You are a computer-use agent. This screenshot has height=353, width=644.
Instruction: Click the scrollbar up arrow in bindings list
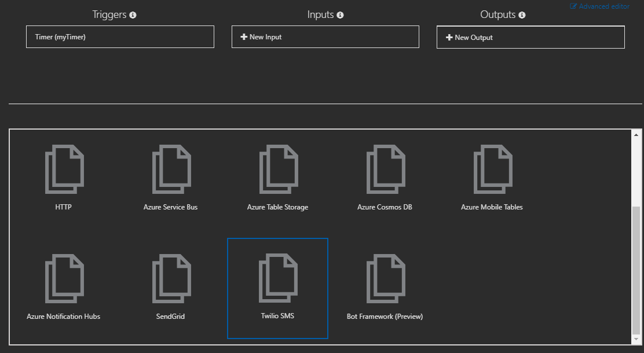(636, 135)
